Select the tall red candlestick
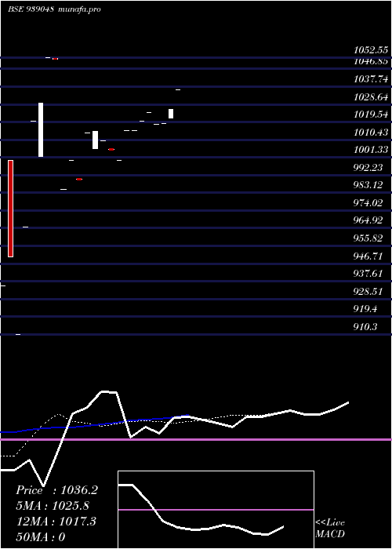Screen dimensions: 392x549 coord(10,209)
